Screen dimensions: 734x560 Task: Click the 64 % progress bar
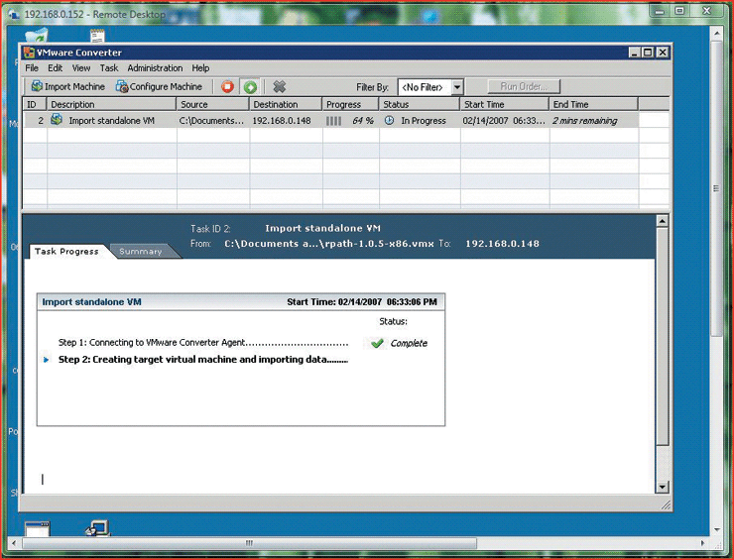click(350, 121)
